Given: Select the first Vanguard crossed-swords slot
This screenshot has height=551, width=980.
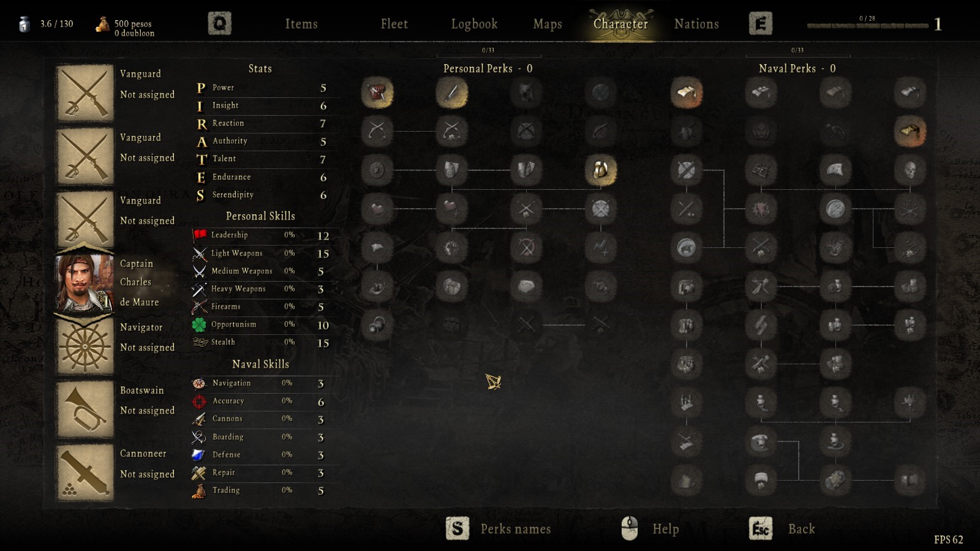Looking at the screenshot, I should 85,92.
